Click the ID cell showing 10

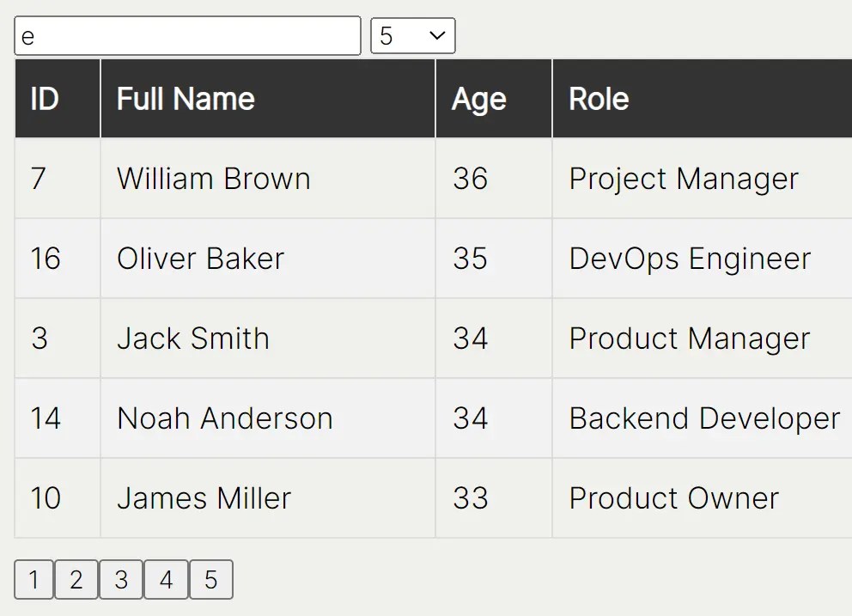pos(47,498)
